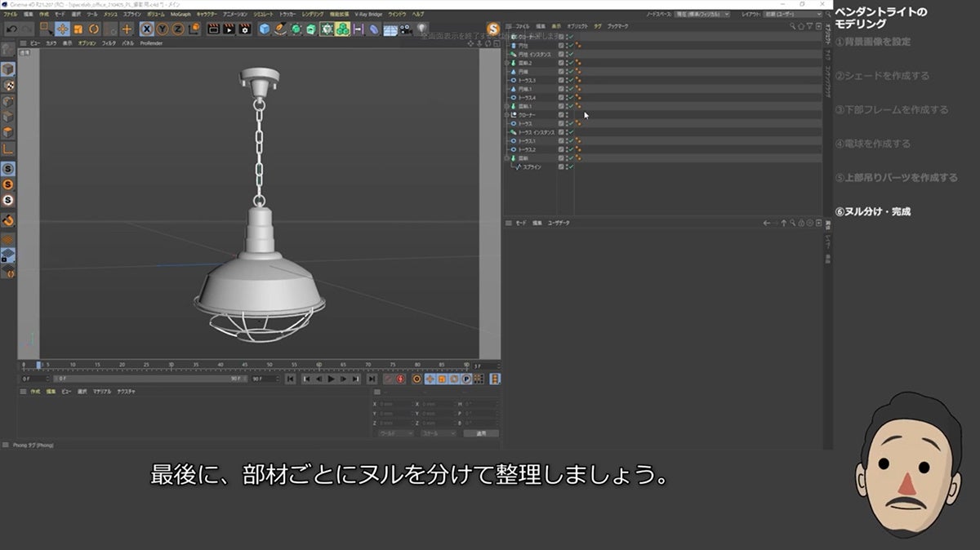Toggle the Z axis lock
The image size is (980, 550).
coord(178,29)
